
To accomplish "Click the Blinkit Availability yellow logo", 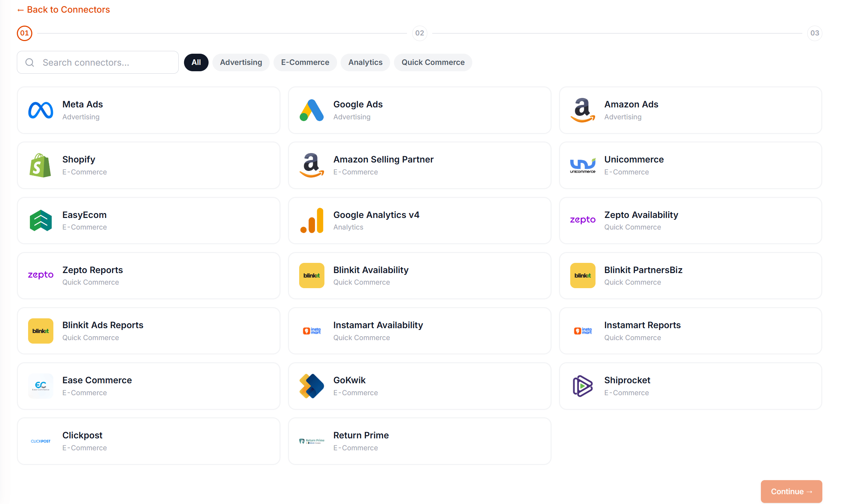I will tap(312, 276).
